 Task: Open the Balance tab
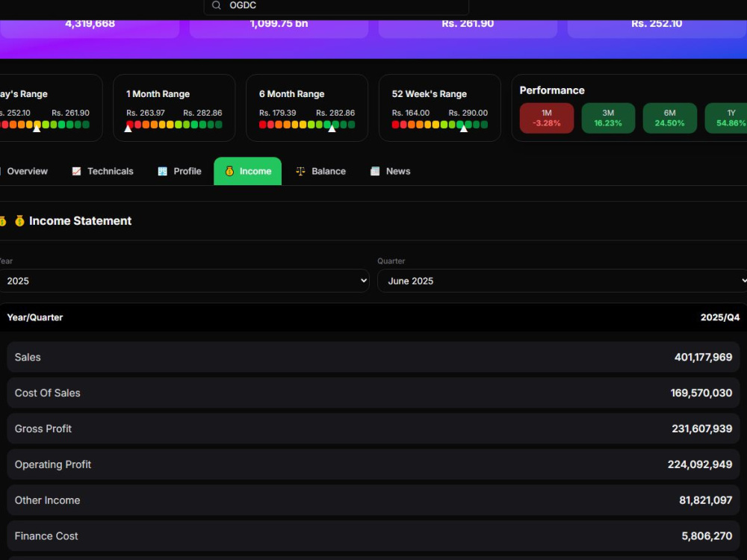(320, 172)
